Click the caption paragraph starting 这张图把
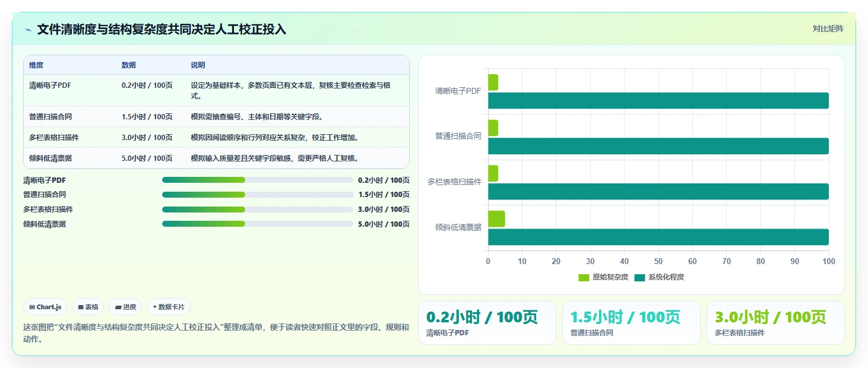 [x=216, y=333]
